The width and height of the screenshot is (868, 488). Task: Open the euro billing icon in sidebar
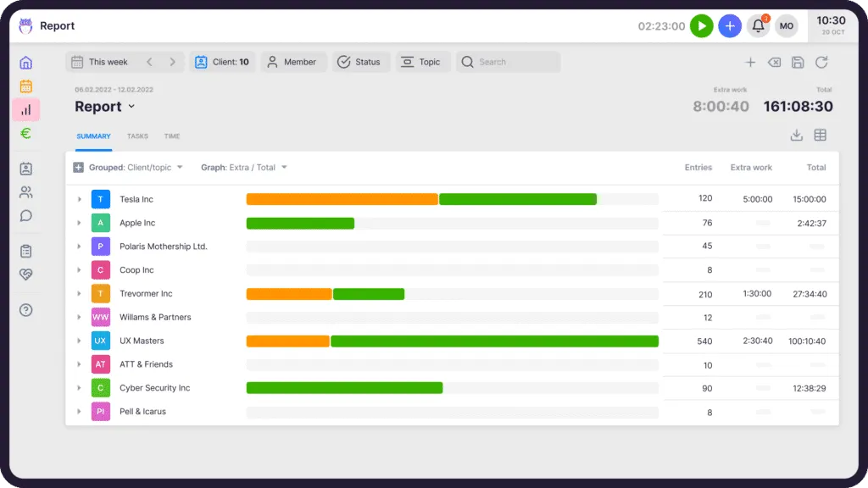tap(26, 133)
